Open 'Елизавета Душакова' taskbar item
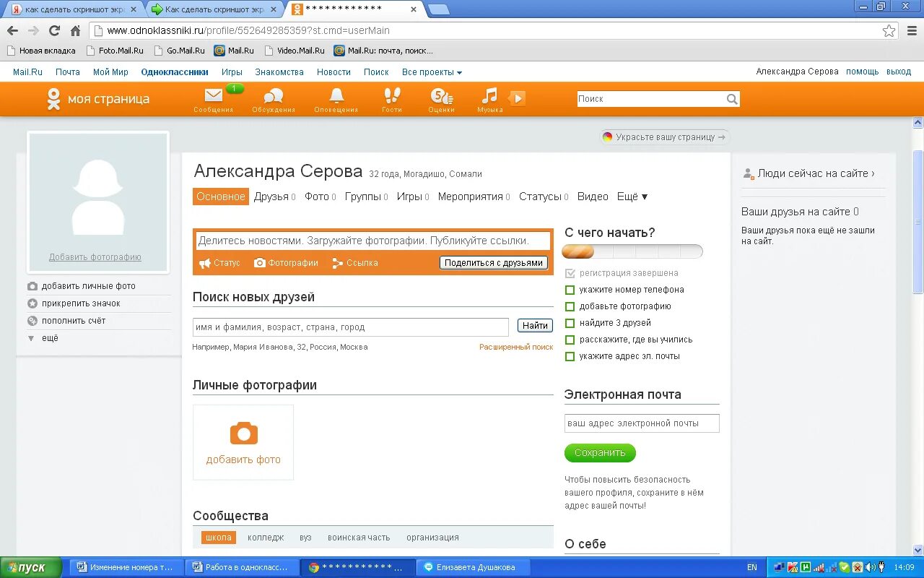This screenshot has width=924, height=578. coord(474,567)
